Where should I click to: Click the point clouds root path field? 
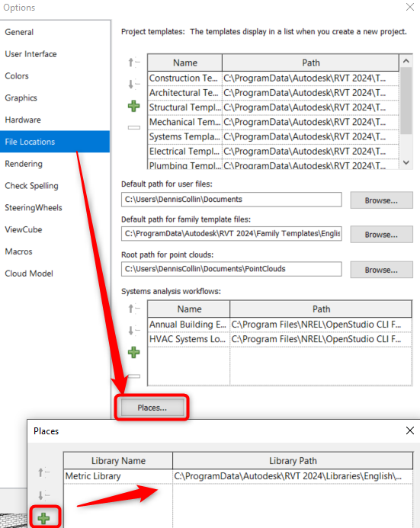(x=232, y=269)
